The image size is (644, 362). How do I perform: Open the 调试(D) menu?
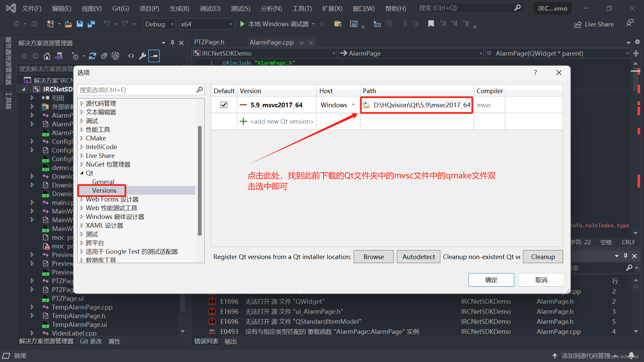pos(210,8)
